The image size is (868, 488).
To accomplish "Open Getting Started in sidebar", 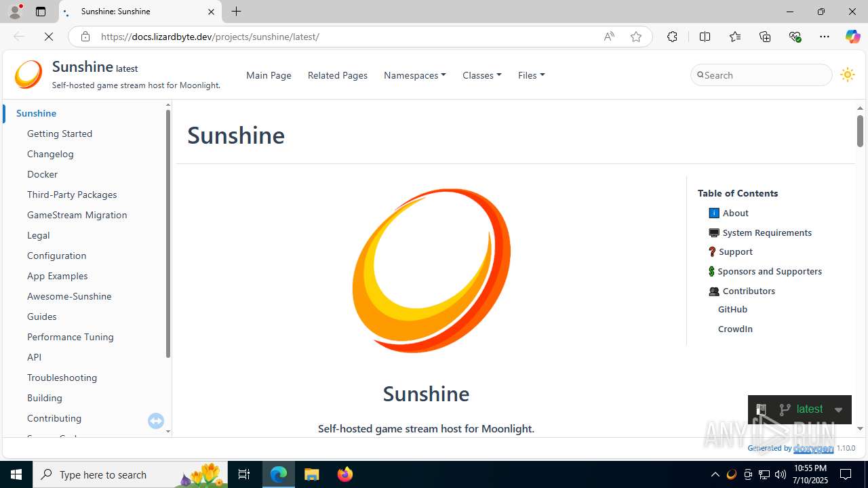I will click(x=60, y=134).
